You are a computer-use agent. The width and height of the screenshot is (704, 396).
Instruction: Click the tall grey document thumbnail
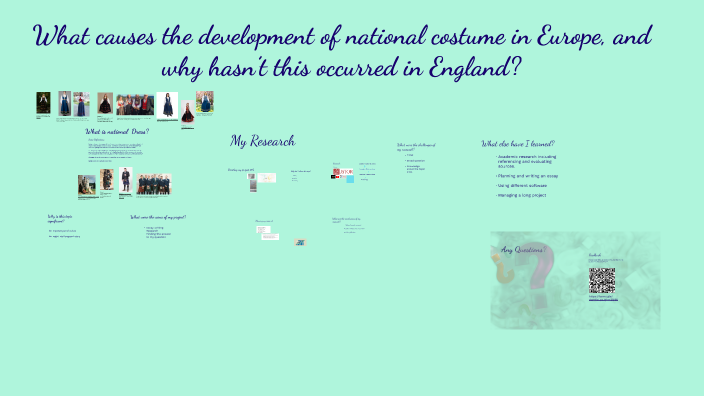pos(253,186)
